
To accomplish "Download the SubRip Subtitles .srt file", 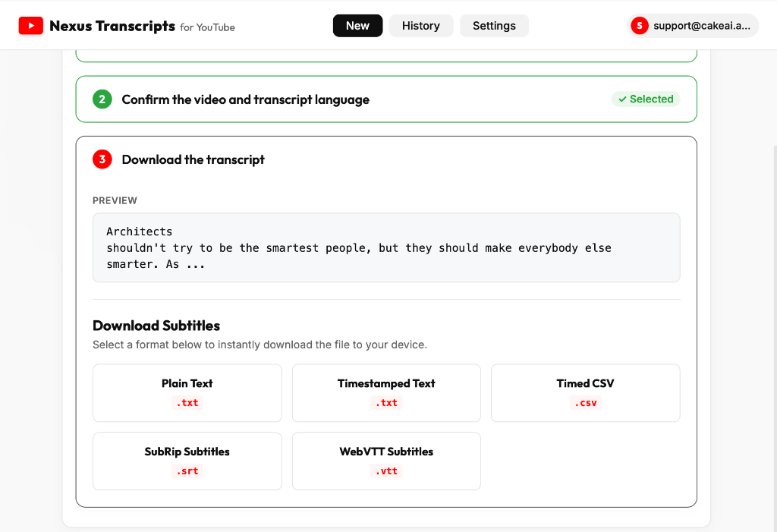I will 187,461.
